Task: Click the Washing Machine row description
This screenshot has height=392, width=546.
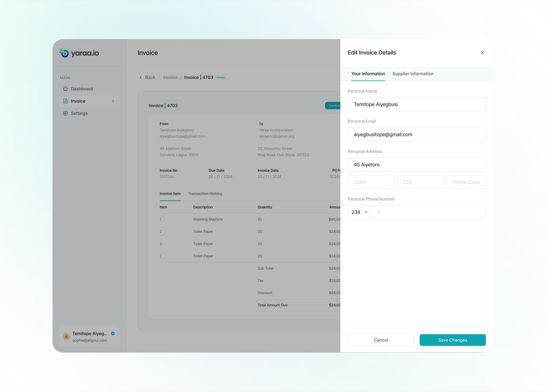Action: coord(208,219)
